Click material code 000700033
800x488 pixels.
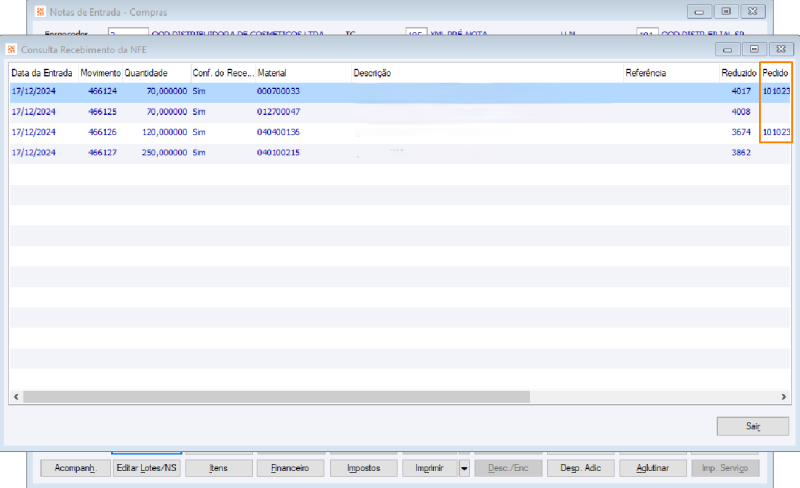click(x=278, y=91)
